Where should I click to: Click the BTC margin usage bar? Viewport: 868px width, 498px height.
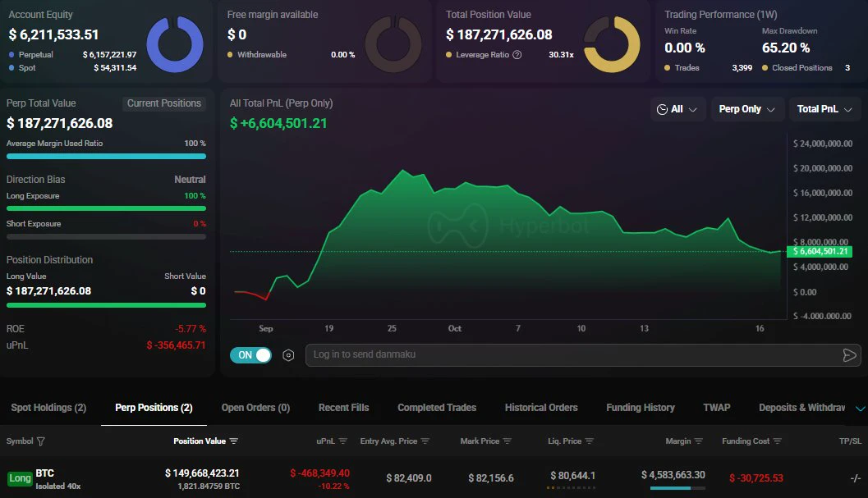677,488
